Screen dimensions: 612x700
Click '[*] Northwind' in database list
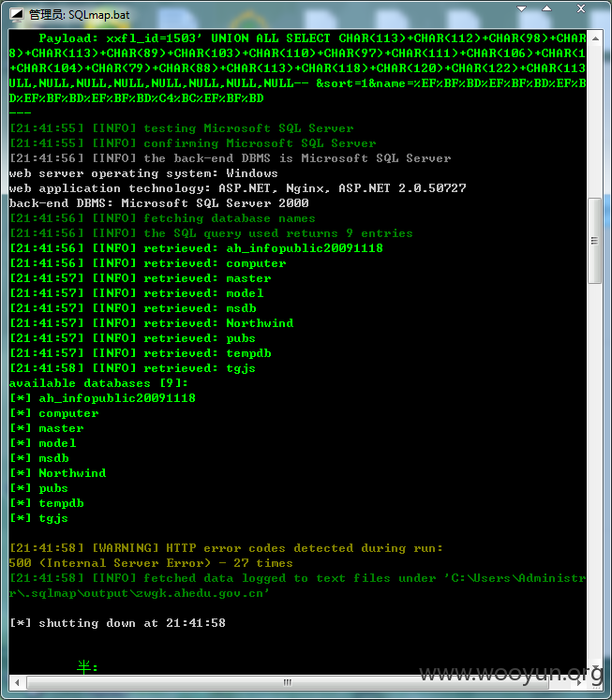point(57,473)
